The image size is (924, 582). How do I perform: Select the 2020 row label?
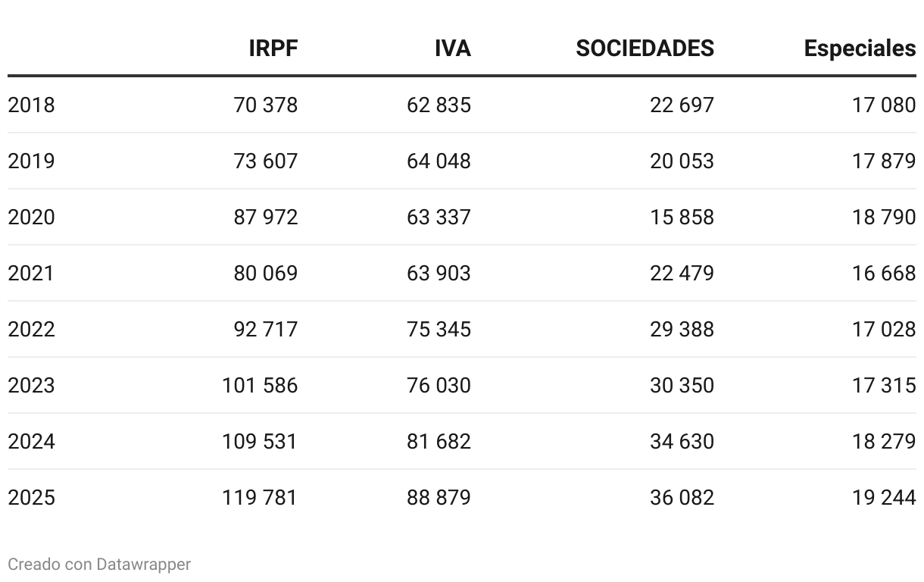pyautogui.click(x=31, y=217)
